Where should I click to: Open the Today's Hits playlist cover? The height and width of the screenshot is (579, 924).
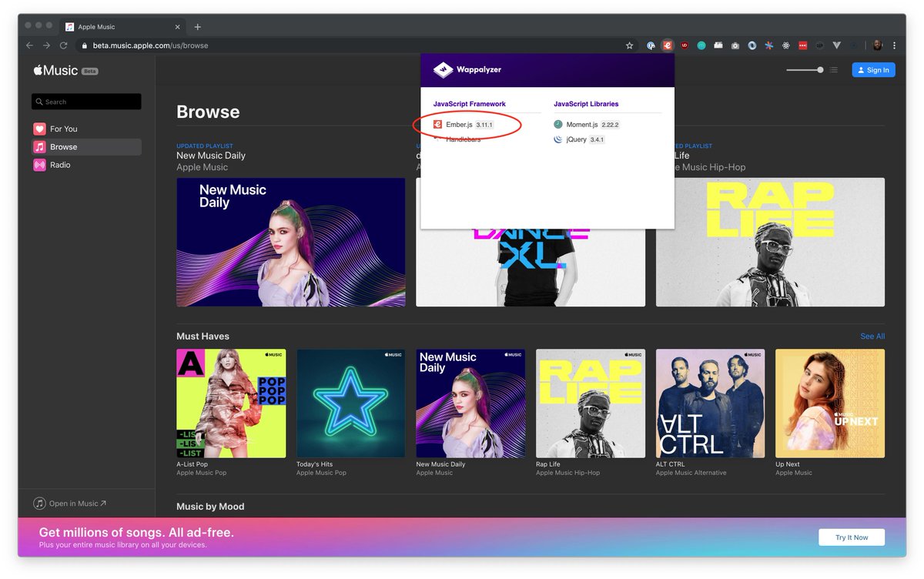(351, 403)
